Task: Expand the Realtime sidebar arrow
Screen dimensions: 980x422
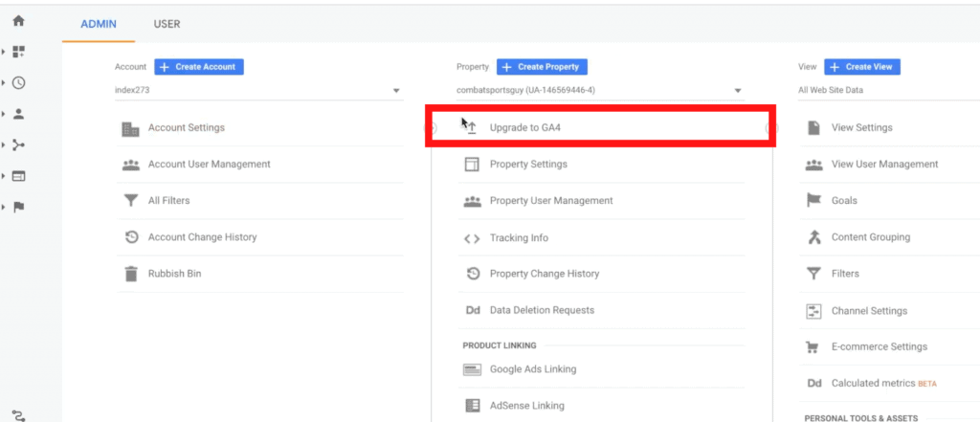Action: tap(5, 82)
